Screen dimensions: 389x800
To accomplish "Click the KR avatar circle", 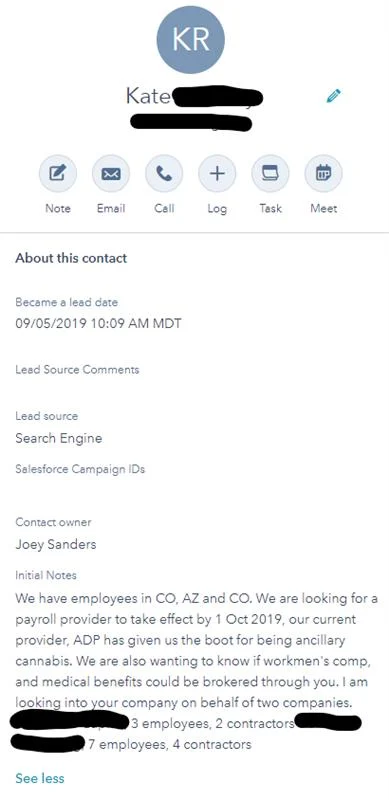I will pos(190,39).
